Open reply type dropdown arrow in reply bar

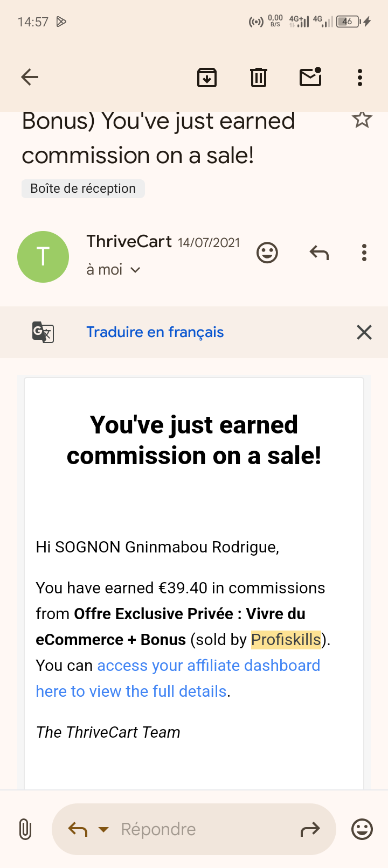point(103,830)
